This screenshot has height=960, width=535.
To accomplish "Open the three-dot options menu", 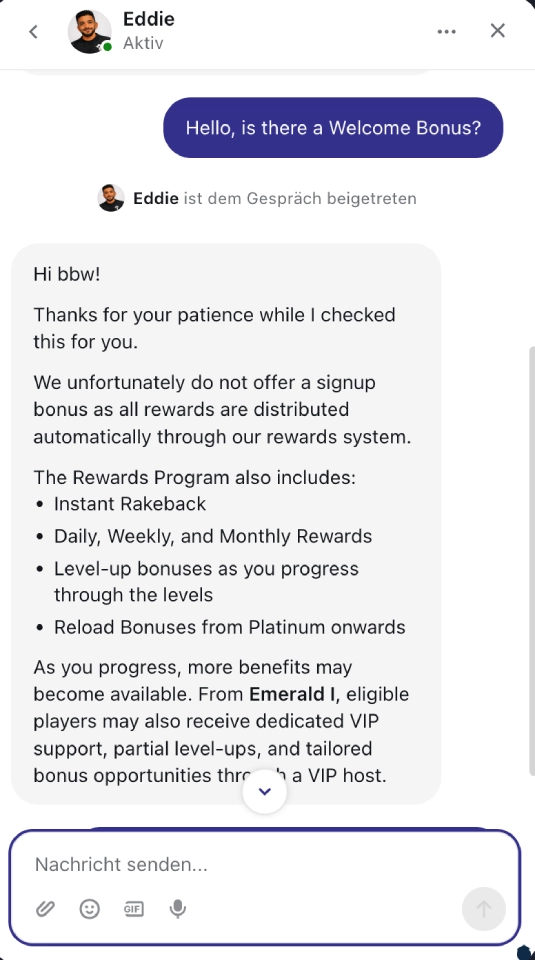I will 446,32.
